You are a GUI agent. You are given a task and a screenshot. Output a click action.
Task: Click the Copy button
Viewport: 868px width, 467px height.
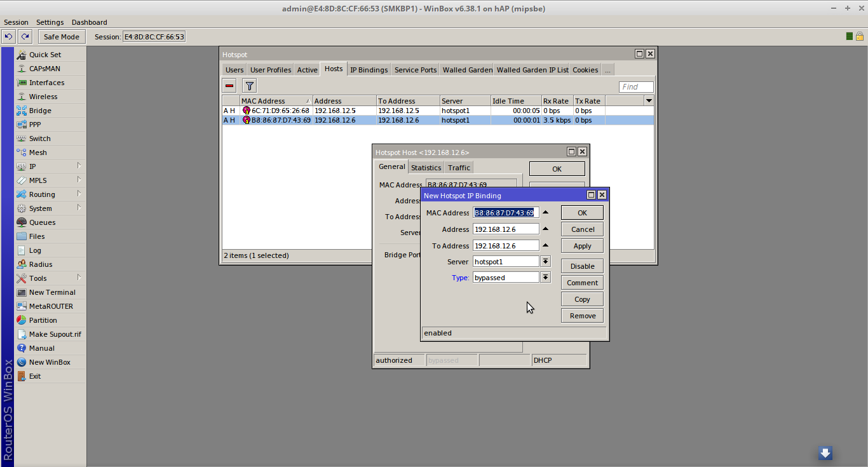582,299
